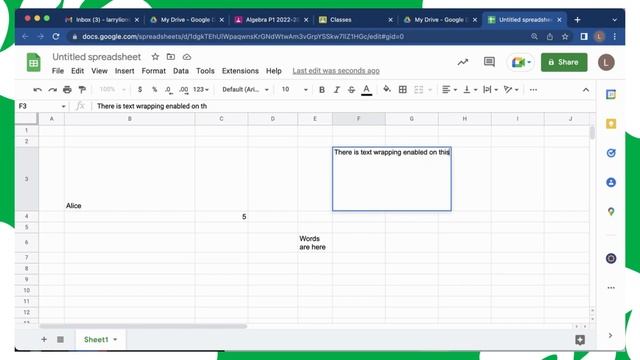This screenshot has height=360, width=640.
Task: Click the cloud document status icon
Action: [x=187, y=57]
